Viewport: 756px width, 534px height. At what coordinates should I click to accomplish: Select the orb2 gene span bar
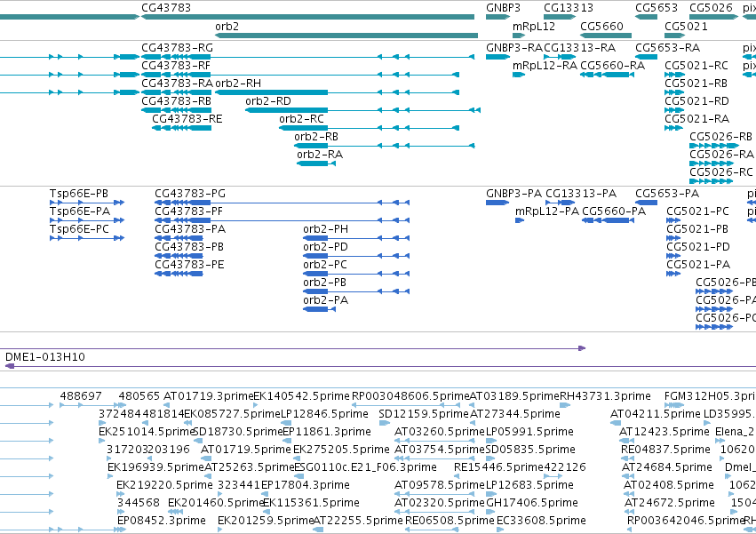(346, 36)
